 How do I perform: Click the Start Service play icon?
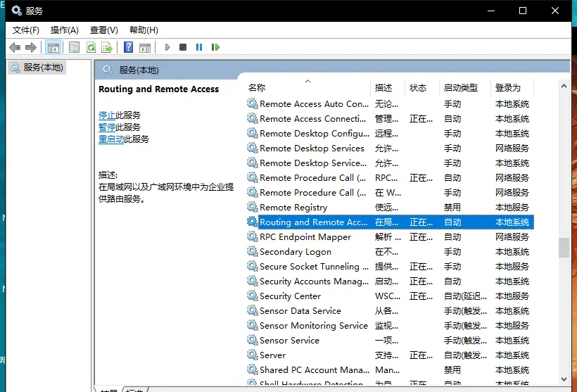point(167,47)
